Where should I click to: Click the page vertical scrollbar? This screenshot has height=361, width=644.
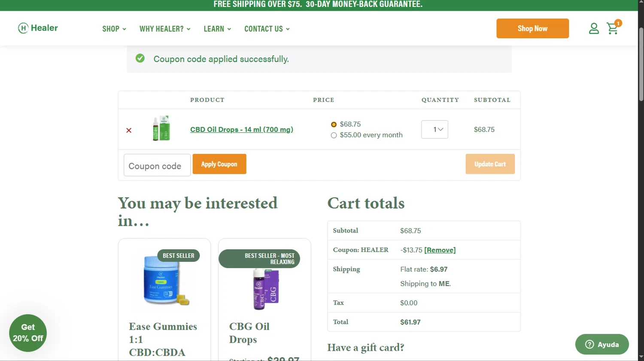[x=641, y=64]
